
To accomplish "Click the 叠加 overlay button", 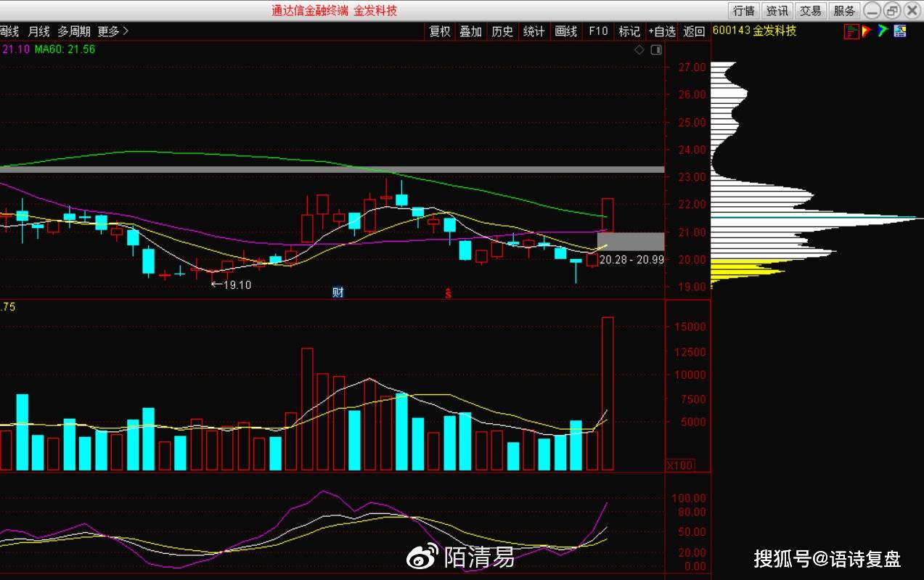I will [x=471, y=31].
